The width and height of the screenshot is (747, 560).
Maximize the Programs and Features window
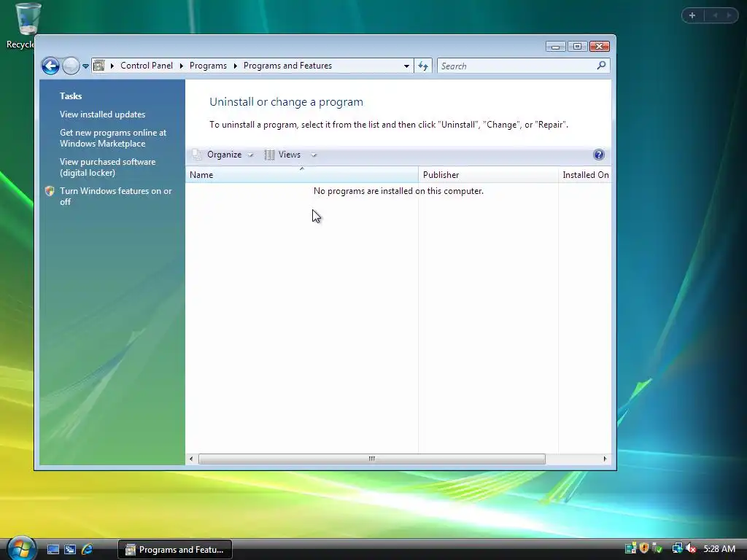[578, 46]
